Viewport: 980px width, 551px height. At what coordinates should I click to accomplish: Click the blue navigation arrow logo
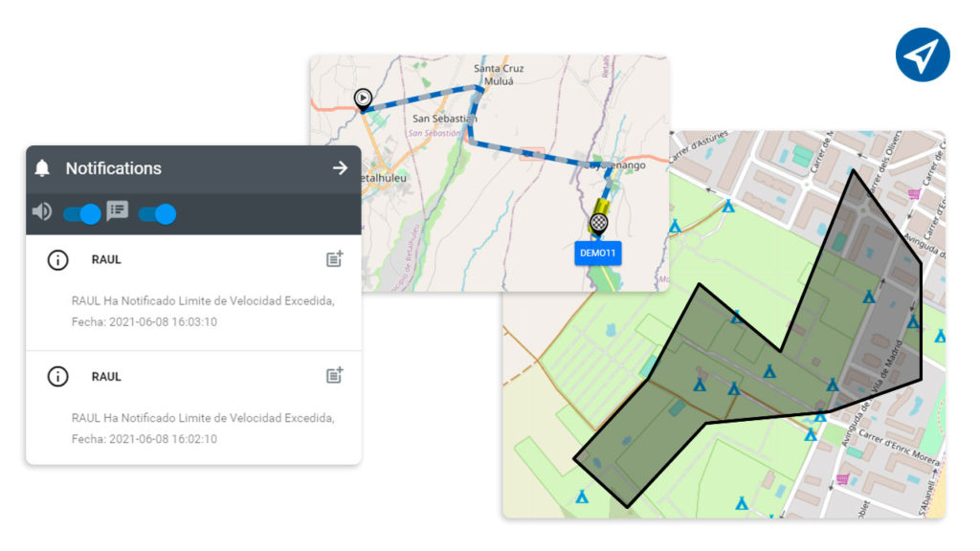click(923, 55)
